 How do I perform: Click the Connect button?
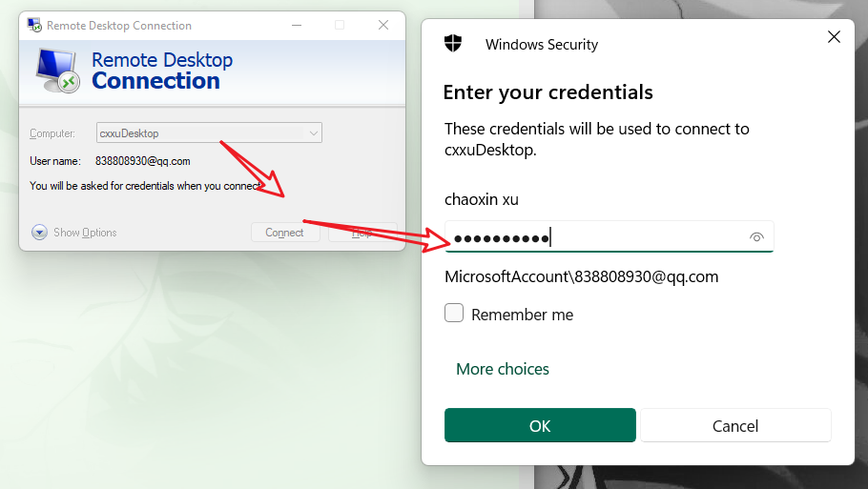coord(285,233)
